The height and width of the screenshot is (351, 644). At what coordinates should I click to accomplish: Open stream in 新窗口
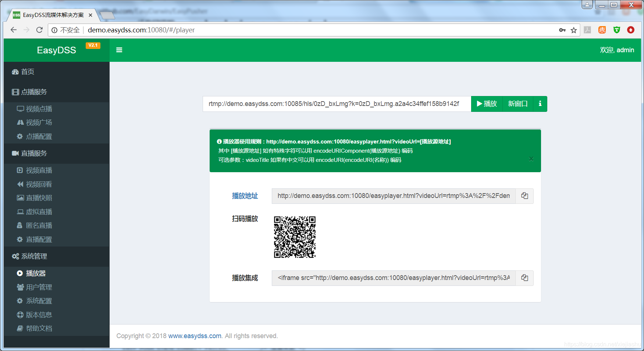pos(518,104)
